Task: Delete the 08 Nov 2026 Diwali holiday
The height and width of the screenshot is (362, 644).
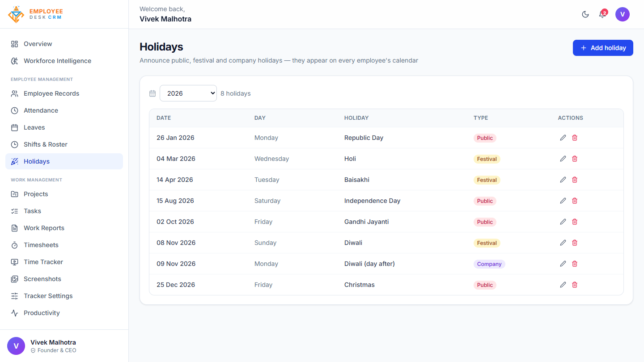Action: [x=575, y=243]
